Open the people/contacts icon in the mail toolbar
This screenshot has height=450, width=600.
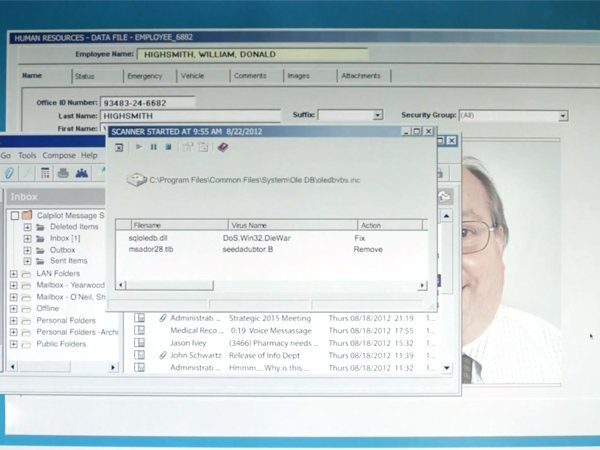(x=82, y=173)
